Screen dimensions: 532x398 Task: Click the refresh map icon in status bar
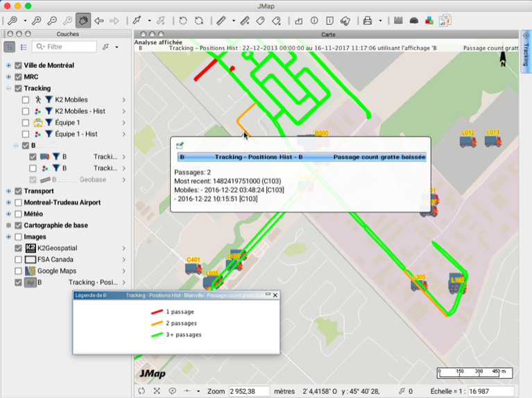141,391
